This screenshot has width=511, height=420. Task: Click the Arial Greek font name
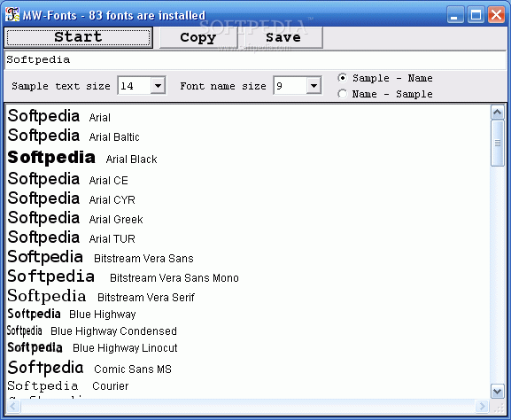point(116,219)
